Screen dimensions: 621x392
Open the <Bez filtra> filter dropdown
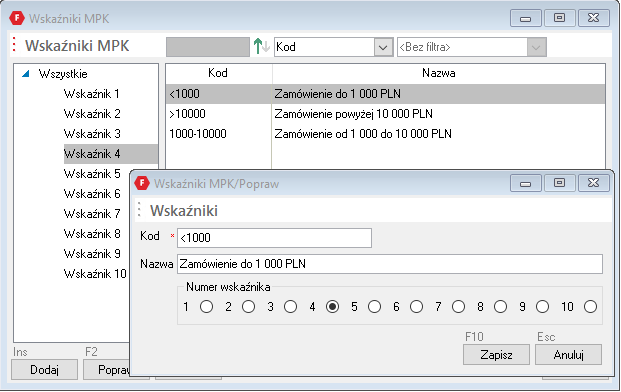(x=536, y=47)
